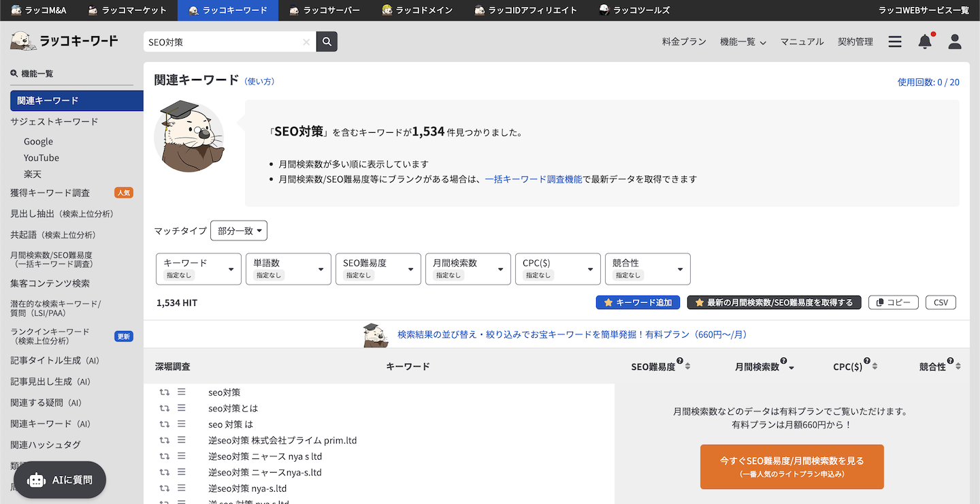Open list icon for 逆seo対策 nya-s.ltd row

pos(182,488)
